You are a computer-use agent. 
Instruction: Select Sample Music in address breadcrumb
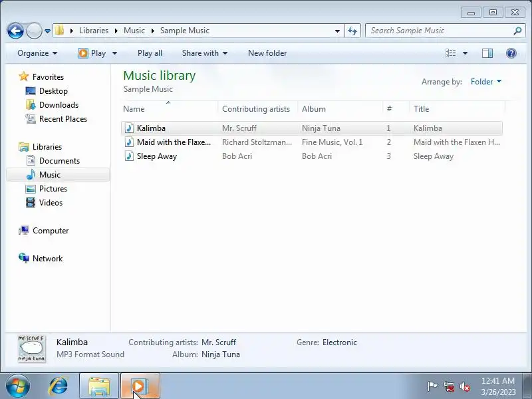point(185,31)
